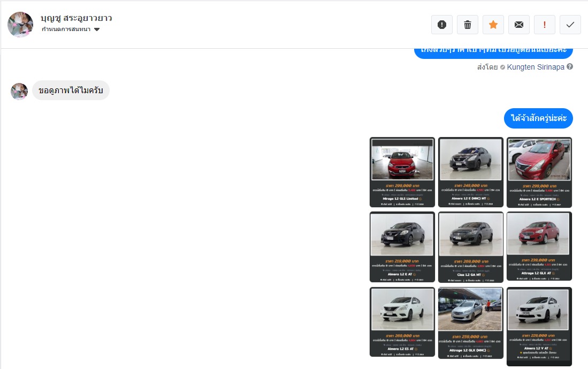The width and height of the screenshot is (588, 369).
Task: View the Almera 1.2 V AT car image
Action: (x=539, y=326)
